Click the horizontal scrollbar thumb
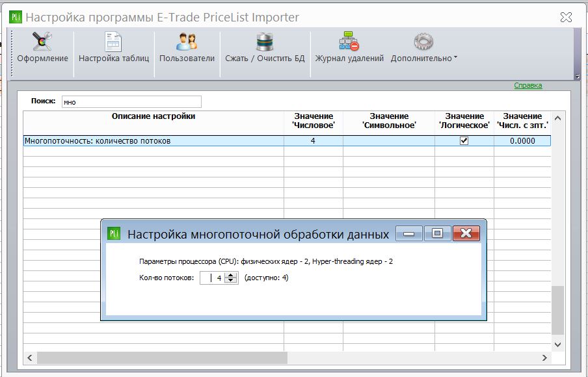This screenshot has height=377, width=588. 162,358
